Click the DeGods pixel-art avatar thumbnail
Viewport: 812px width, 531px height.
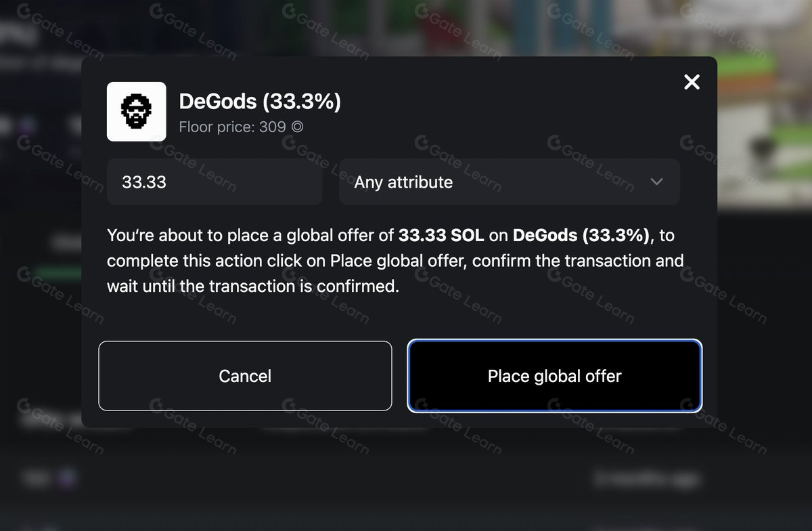click(x=136, y=111)
